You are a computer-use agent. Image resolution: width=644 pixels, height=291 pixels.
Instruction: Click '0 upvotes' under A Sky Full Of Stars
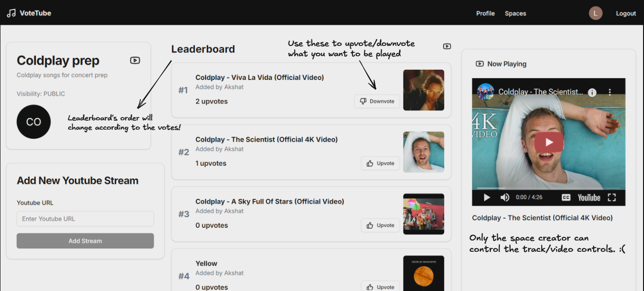[x=212, y=225]
